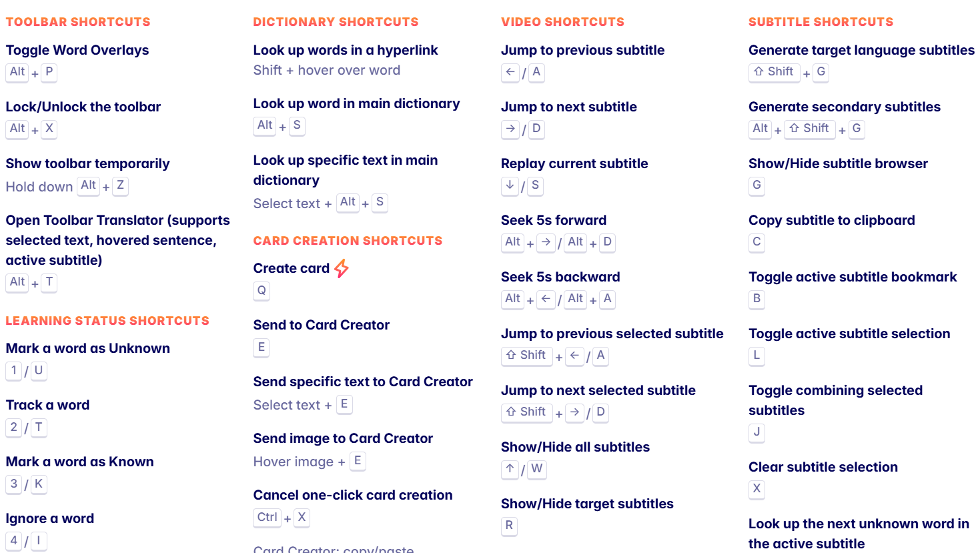This screenshot has height=553, width=980.
Task: Click the right arrow key under Seek 5s forward
Action: tap(546, 242)
